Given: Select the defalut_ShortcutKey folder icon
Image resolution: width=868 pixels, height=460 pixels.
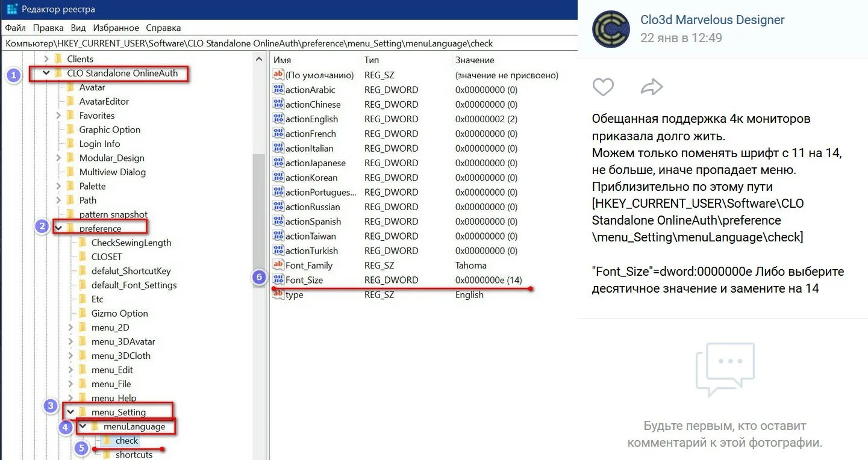Looking at the screenshot, I should (83, 271).
